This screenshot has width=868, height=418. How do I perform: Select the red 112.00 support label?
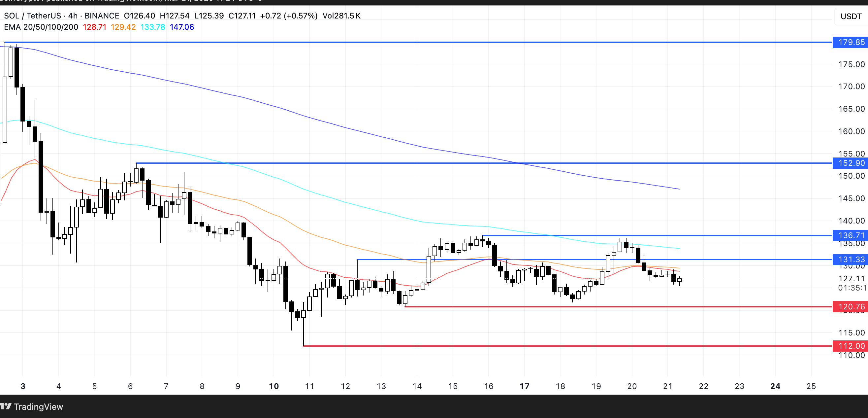tap(850, 346)
